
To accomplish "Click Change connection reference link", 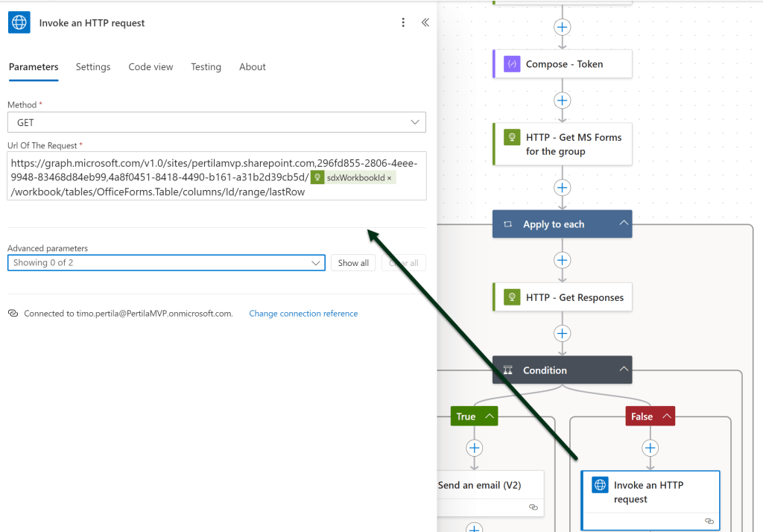I will click(x=303, y=314).
